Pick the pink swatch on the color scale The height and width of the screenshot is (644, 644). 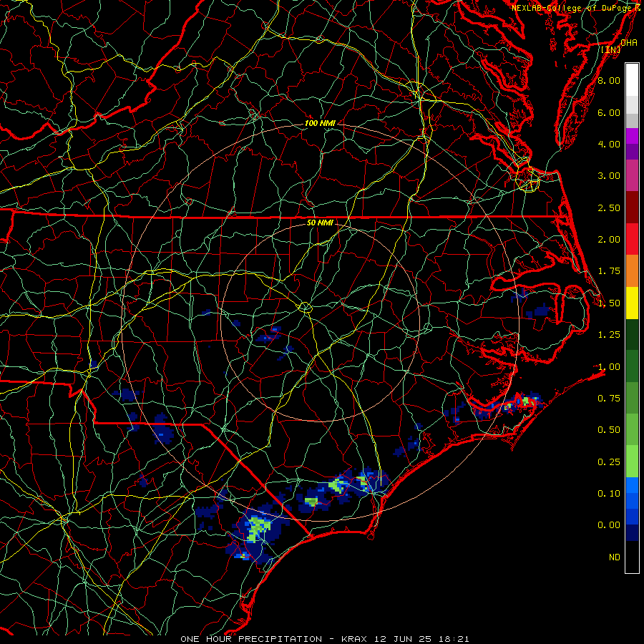click(632, 175)
